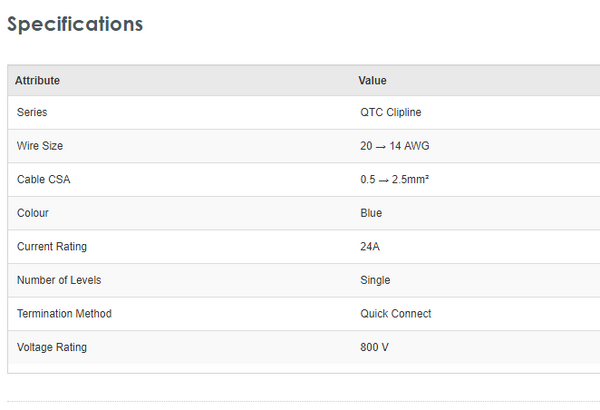600x410 pixels.
Task: Select the Colour attribute label
Action: (33, 213)
